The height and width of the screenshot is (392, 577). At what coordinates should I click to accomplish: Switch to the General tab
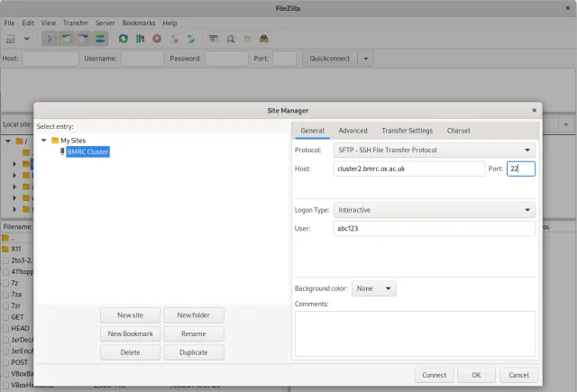[313, 131]
